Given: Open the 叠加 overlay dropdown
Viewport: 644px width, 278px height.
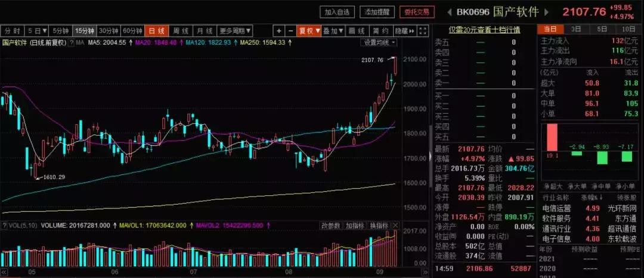Looking at the screenshot, I should (x=333, y=31).
